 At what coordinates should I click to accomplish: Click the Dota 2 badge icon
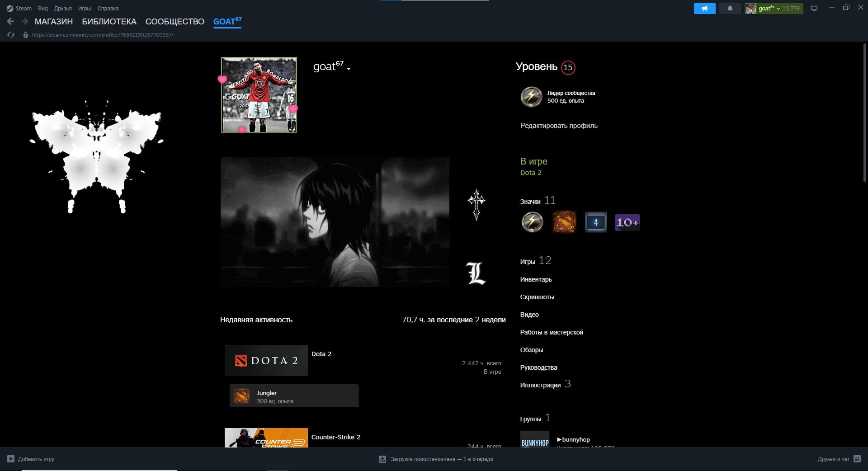pos(564,222)
